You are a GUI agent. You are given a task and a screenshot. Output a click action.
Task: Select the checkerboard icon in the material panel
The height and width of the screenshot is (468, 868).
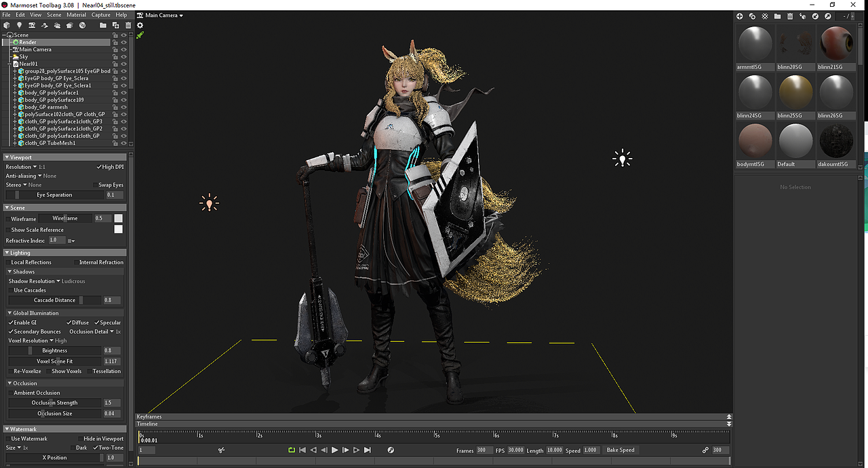coord(765,16)
